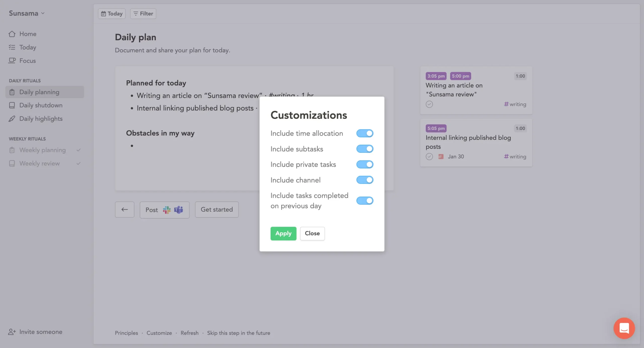Toggle Include tasks completed on previous day
Screen dimensions: 644x348
(x=365, y=200)
